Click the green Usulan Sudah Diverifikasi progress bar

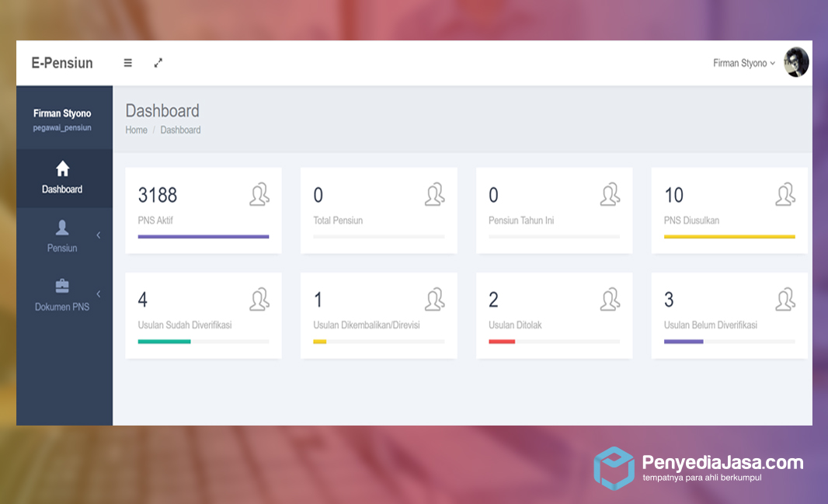pos(164,342)
